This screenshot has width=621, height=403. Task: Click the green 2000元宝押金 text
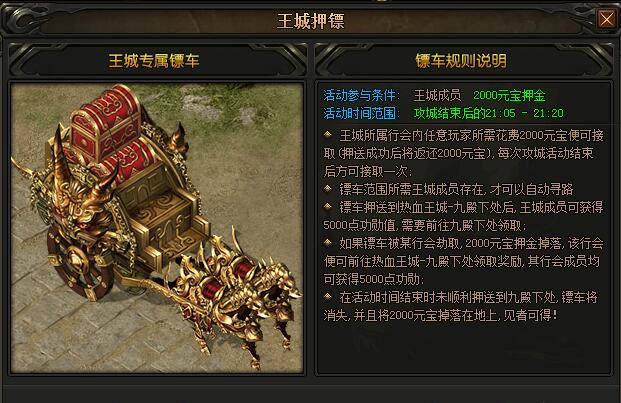(509, 95)
